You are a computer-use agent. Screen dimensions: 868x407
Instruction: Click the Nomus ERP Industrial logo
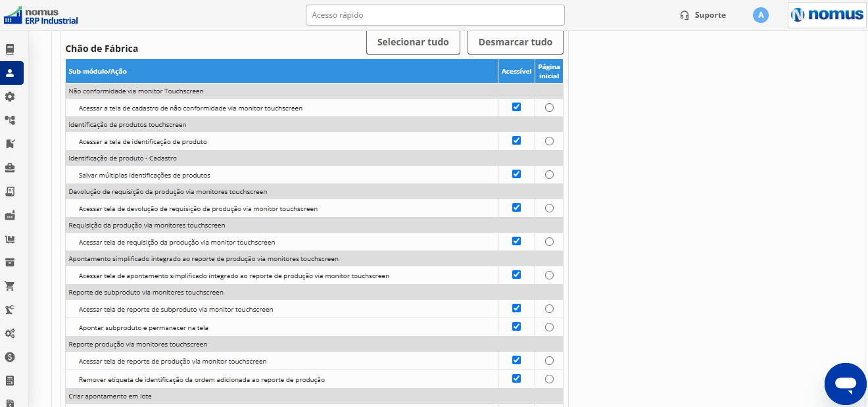point(41,15)
